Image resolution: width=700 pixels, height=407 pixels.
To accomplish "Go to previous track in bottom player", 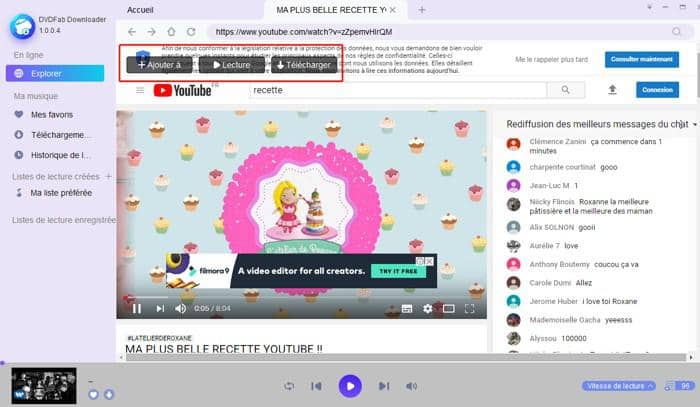I will point(317,386).
